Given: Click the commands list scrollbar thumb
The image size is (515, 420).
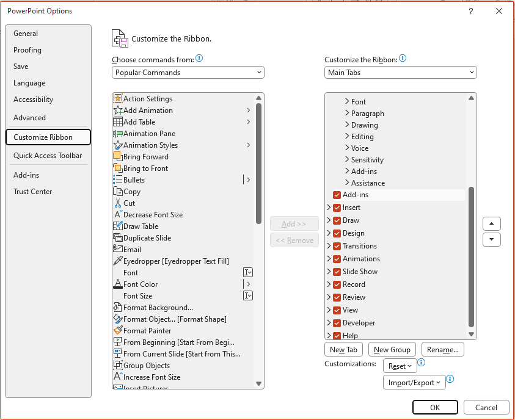Looking at the screenshot, I should click(258, 164).
